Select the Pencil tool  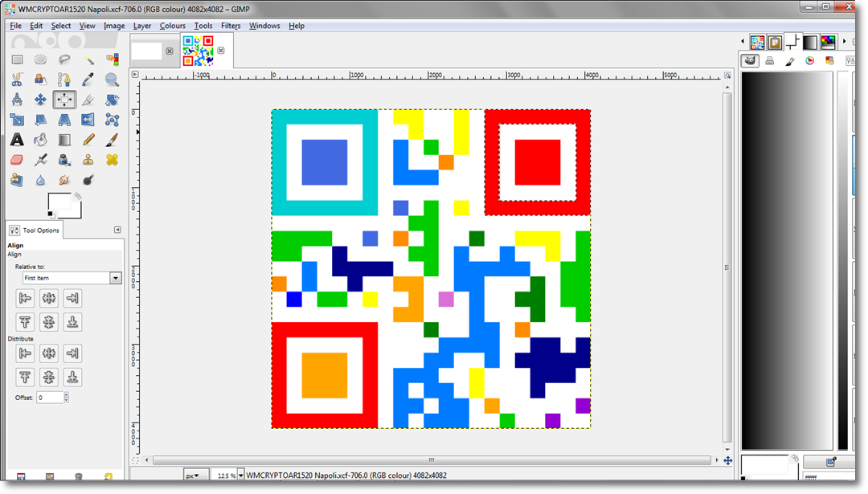click(x=88, y=140)
